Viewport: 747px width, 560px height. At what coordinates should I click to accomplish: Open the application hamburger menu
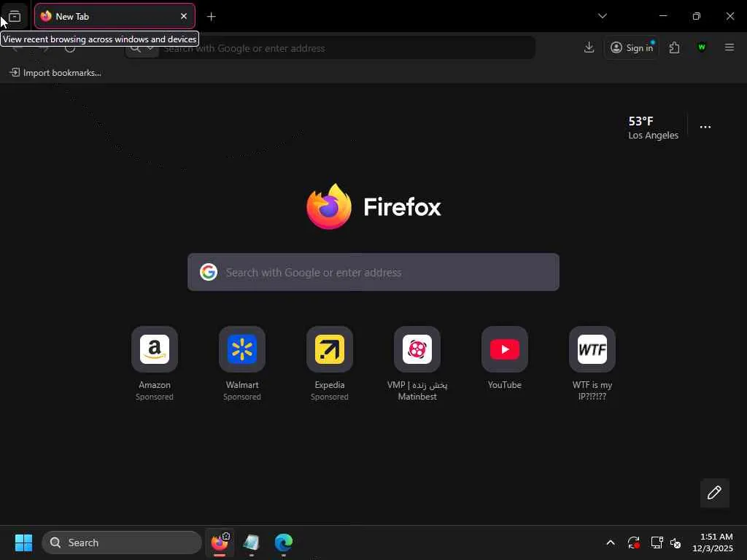[729, 47]
